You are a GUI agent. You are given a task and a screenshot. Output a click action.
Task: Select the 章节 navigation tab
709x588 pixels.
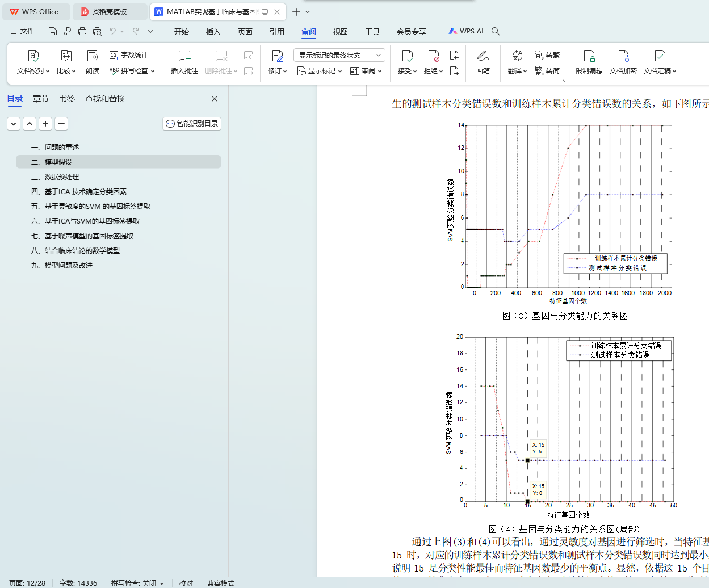[x=41, y=99]
